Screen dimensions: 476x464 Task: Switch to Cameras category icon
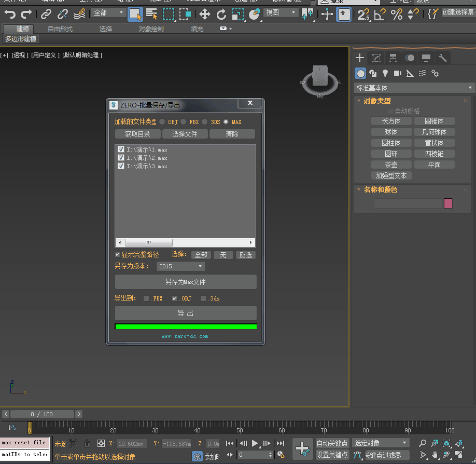398,73
